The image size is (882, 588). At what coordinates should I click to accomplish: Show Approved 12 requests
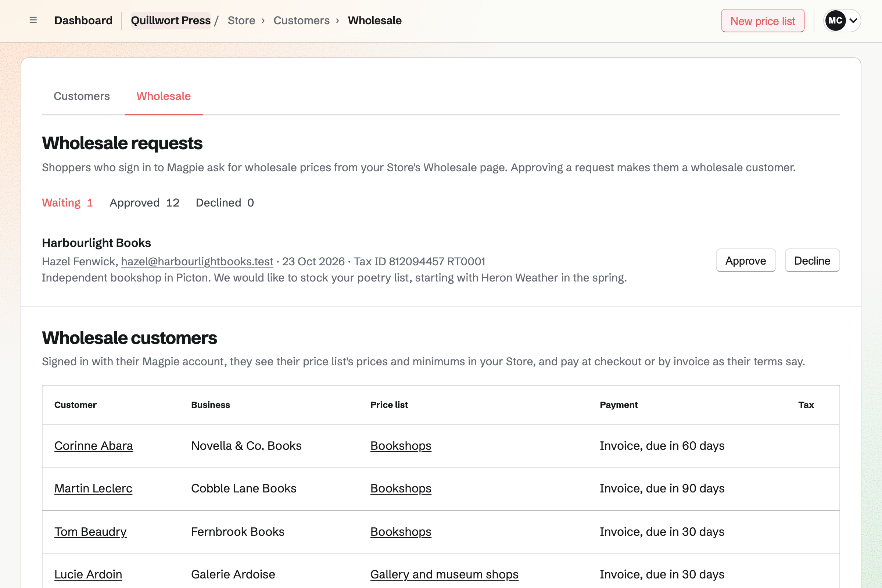click(144, 202)
